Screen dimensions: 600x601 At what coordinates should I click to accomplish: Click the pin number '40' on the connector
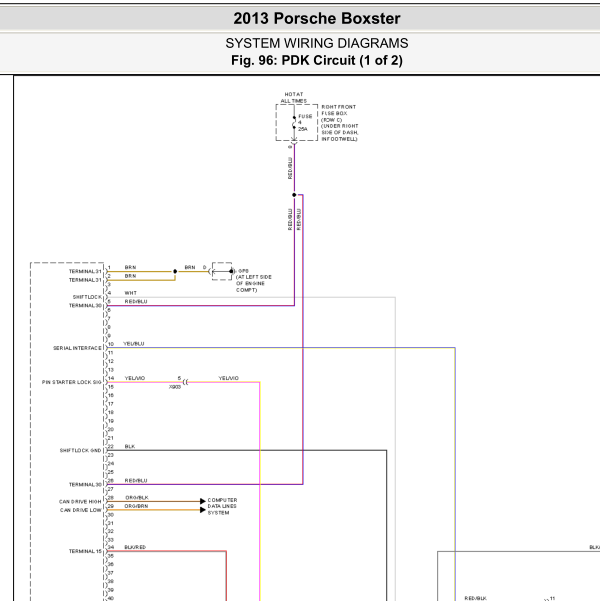[x=110, y=598]
